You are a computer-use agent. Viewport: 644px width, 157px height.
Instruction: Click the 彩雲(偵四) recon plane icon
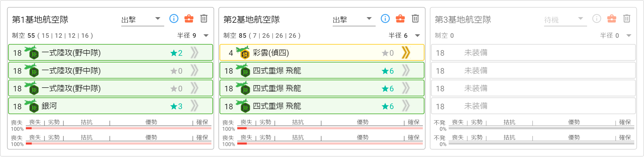point(243,53)
